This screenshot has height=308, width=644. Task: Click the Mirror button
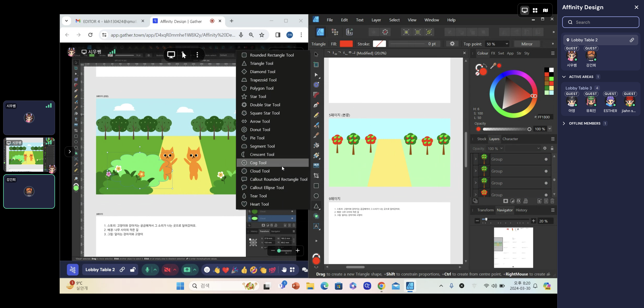tap(527, 44)
